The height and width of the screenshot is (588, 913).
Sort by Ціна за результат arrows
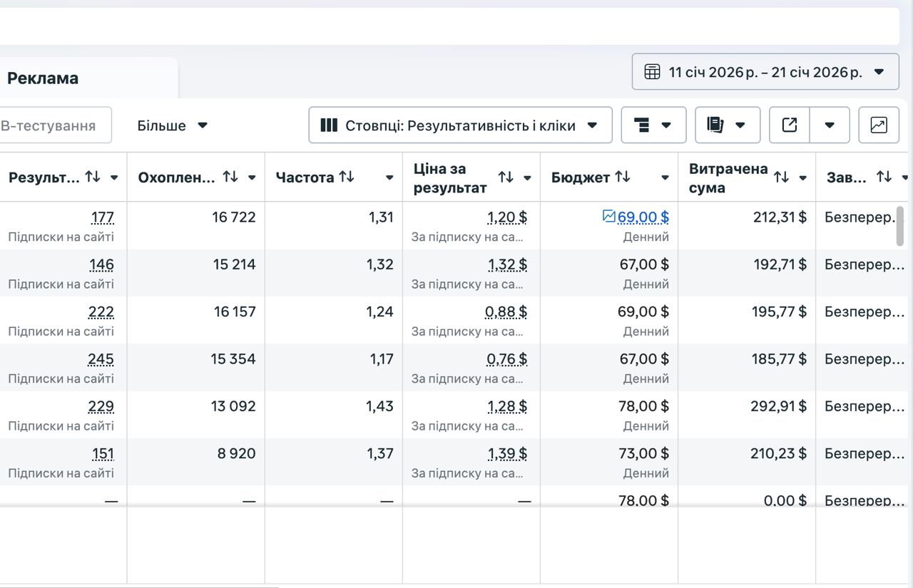pyautogui.click(x=506, y=177)
